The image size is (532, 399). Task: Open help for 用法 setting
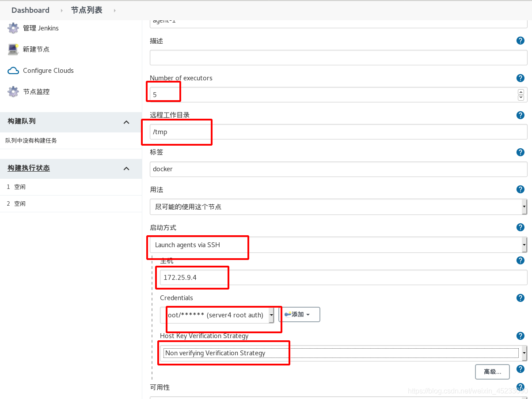coord(521,189)
